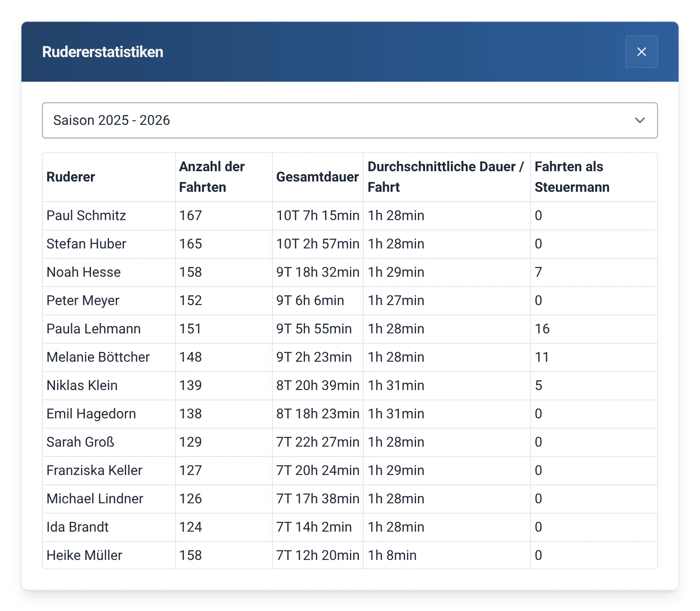Click the average duration 1h 8min
Screen dimensions: 700x611
[392, 555]
